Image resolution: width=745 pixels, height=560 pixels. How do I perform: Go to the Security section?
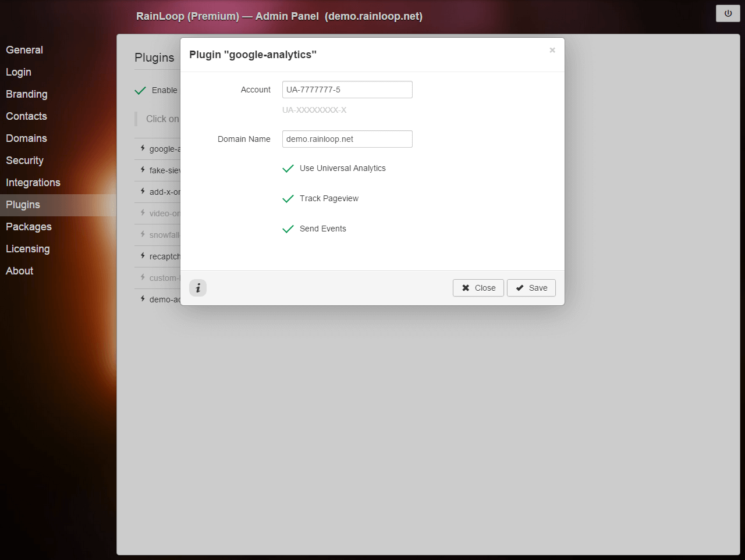click(24, 160)
